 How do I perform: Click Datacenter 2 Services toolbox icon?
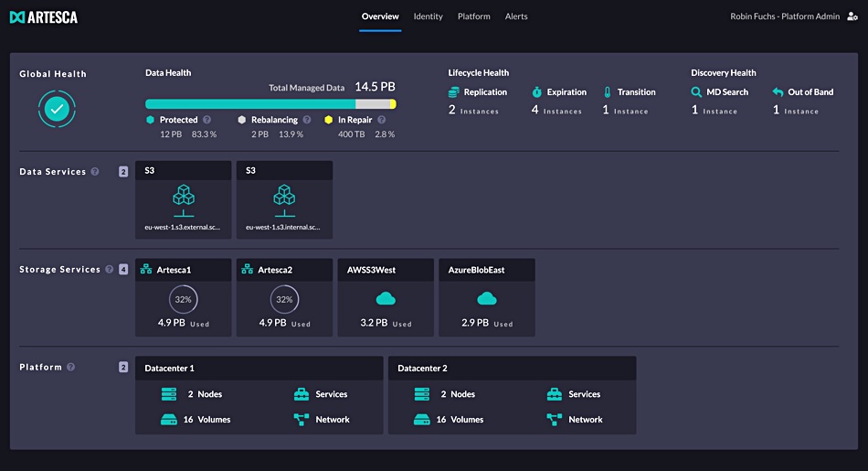[x=555, y=394]
